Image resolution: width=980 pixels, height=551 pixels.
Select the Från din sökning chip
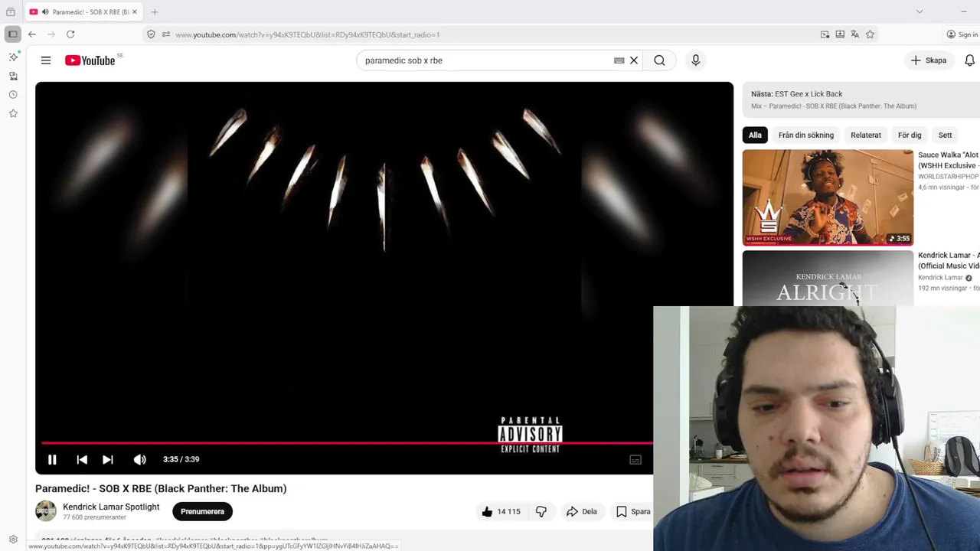pos(806,135)
